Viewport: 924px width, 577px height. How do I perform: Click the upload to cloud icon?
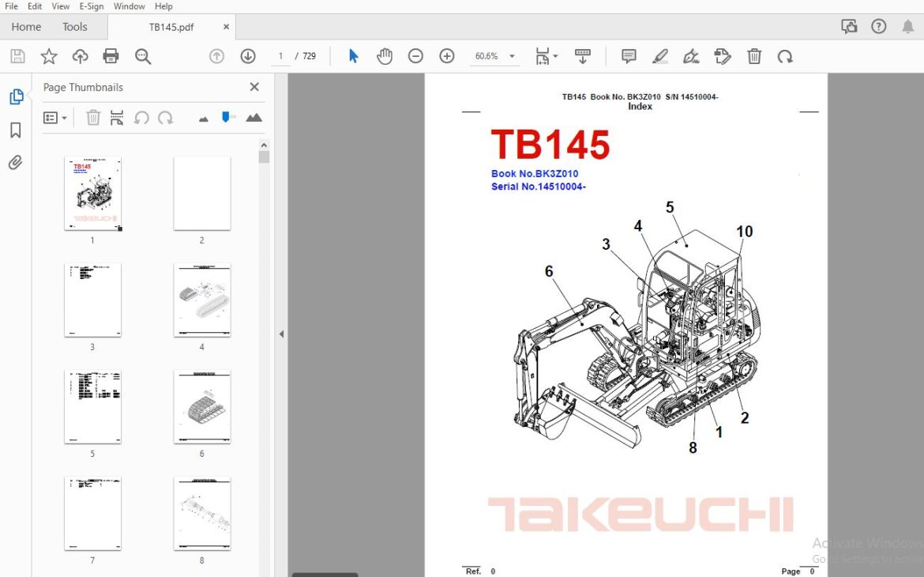point(80,57)
